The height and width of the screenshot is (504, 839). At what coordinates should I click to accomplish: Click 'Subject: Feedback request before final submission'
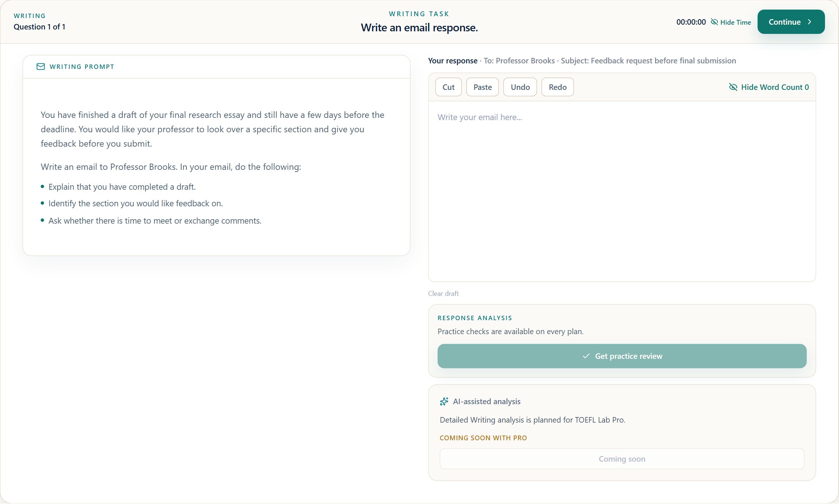pos(648,60)
